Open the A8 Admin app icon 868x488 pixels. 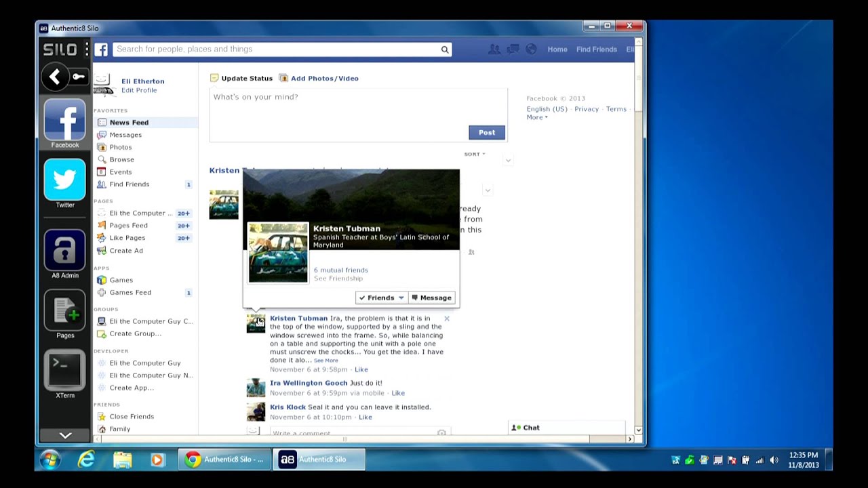pos(65,254)
